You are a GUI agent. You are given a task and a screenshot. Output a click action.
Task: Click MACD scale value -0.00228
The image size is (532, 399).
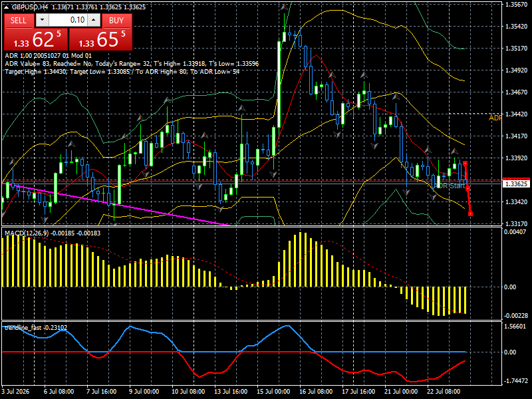516,316
